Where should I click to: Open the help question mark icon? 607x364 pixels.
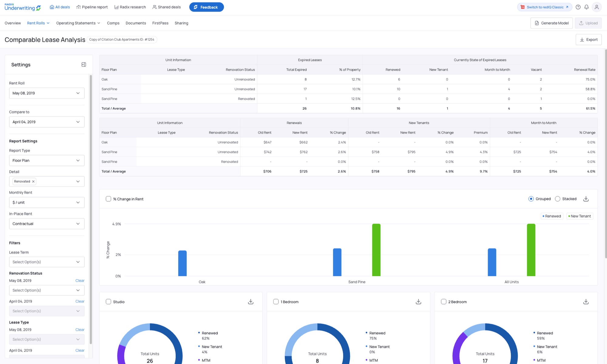pyautogui.click(x=578, y=7)
